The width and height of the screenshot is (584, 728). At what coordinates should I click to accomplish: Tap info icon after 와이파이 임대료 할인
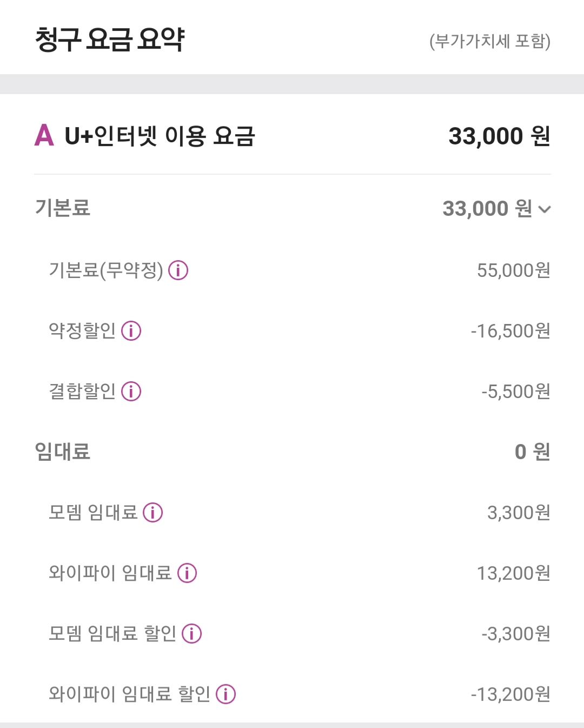pos(225,694)
